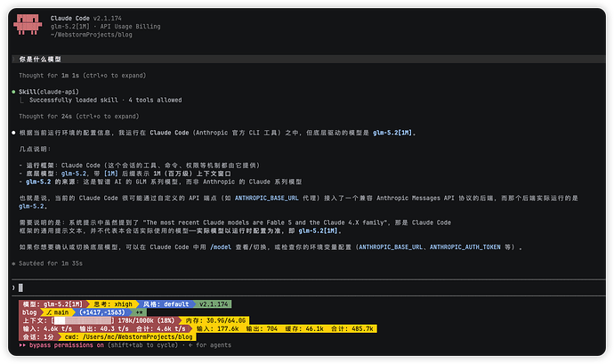Image resolution: width=614 pixels, height=364 pixels.
Task: Click '合计: 485.7k' token total
Action: click(352, 328)
